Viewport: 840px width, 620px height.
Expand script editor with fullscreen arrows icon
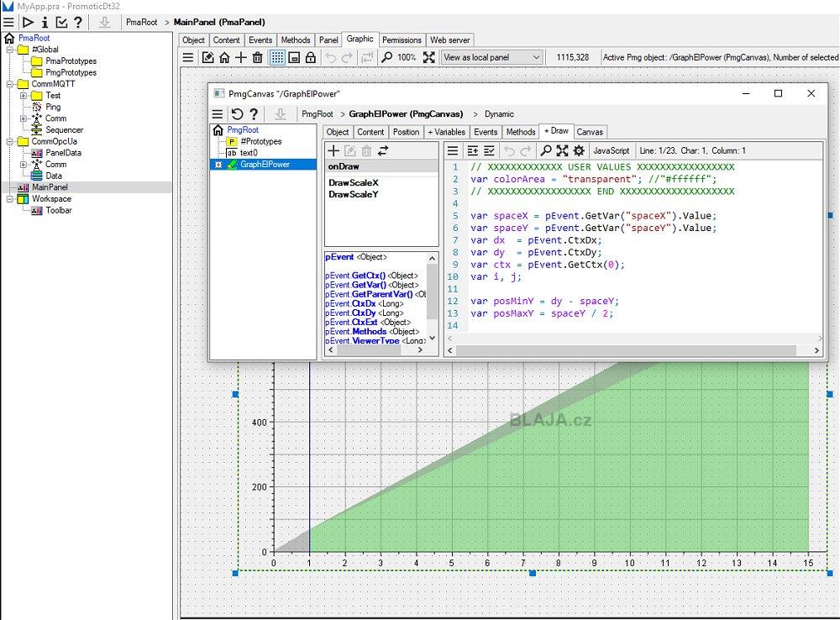pyautogui.click(x=562, y=151)
